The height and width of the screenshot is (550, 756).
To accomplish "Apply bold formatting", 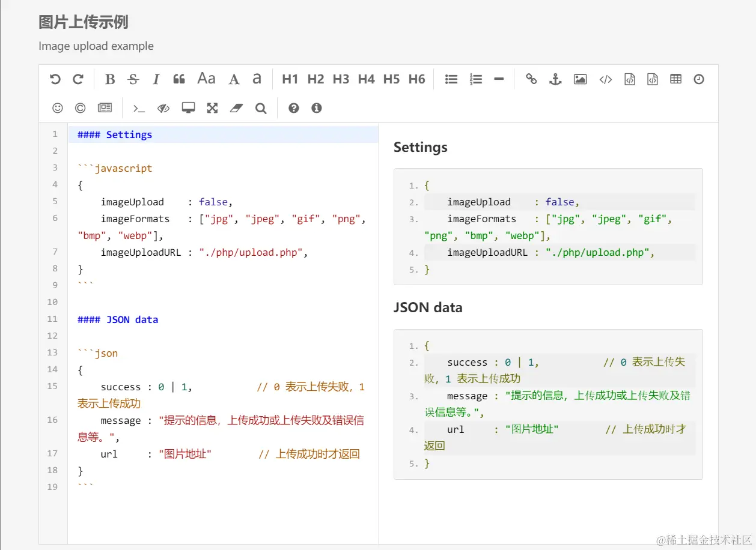I will tap(110, 79).
